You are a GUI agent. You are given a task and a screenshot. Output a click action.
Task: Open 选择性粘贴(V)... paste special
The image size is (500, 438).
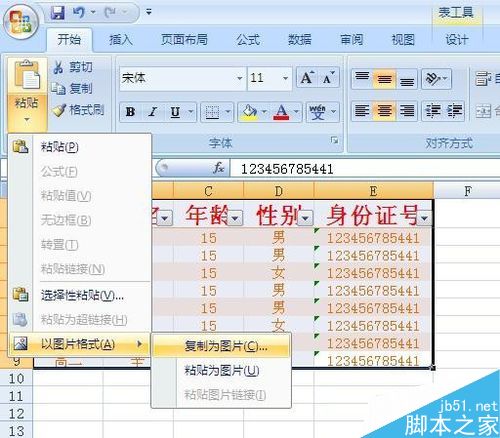[80, 295]
